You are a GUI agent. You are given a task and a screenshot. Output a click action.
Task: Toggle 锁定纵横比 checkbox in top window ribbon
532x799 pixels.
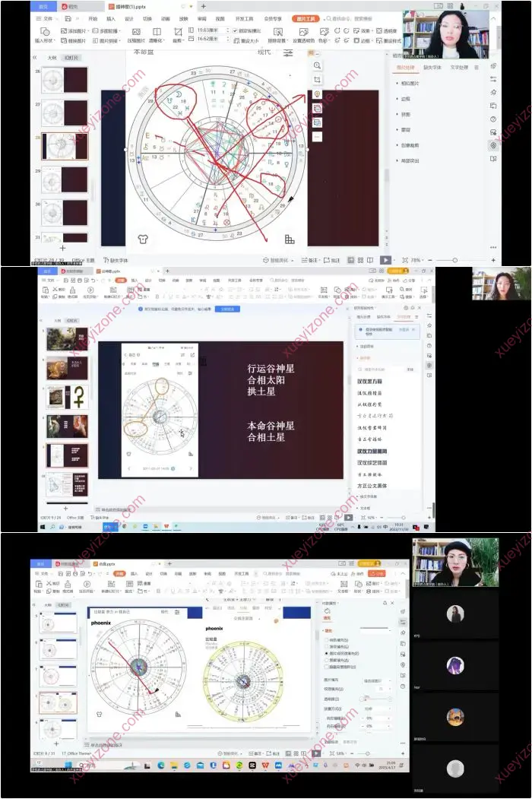coord(235,30)
